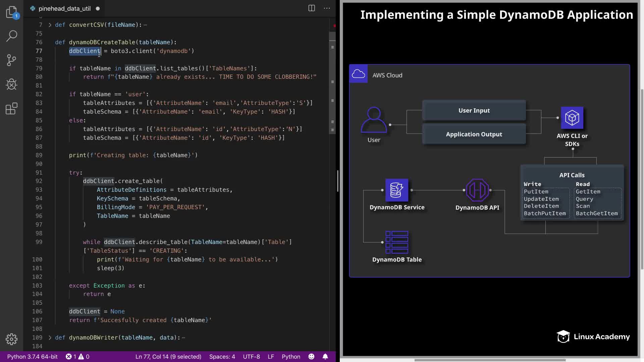Open Python language mode selector
Screen dimensions: 644x362
pos(290,356)
